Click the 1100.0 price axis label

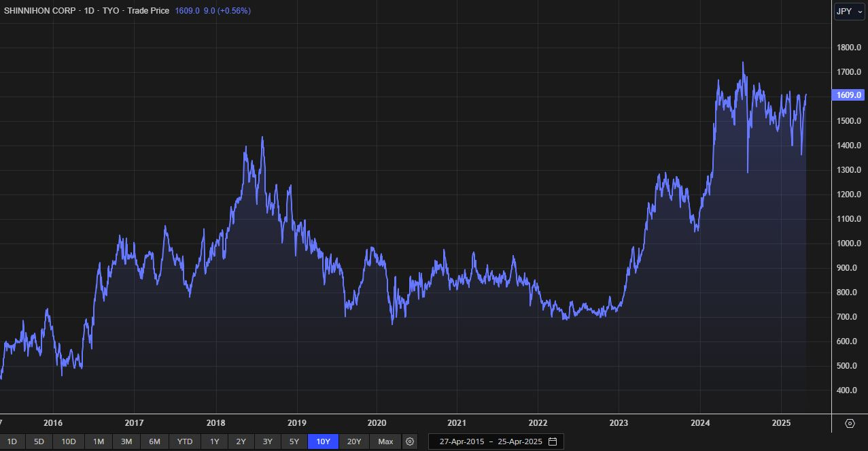click(x=850, y=219)
